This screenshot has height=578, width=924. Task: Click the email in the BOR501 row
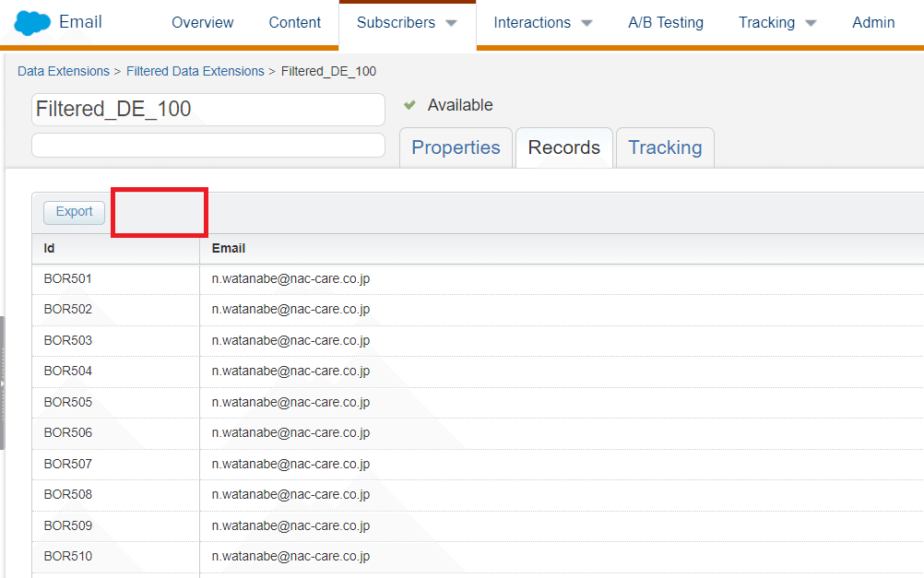(290, 278)
